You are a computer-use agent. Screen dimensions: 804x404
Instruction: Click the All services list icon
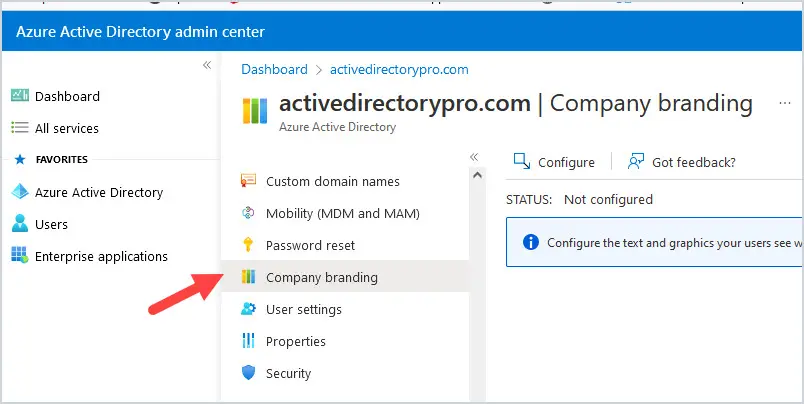click(20, 128)
